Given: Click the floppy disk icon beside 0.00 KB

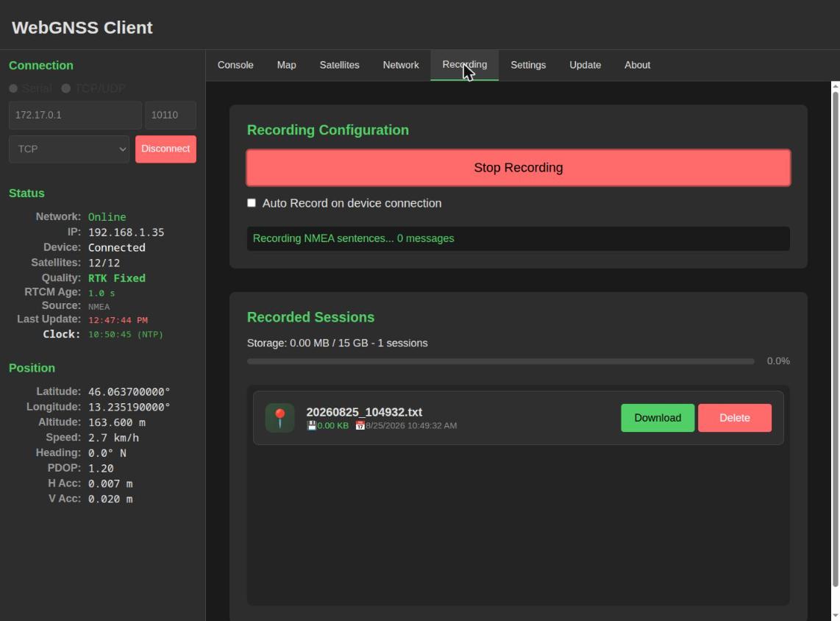Looking at the screenshot, I should pos(311,425).
